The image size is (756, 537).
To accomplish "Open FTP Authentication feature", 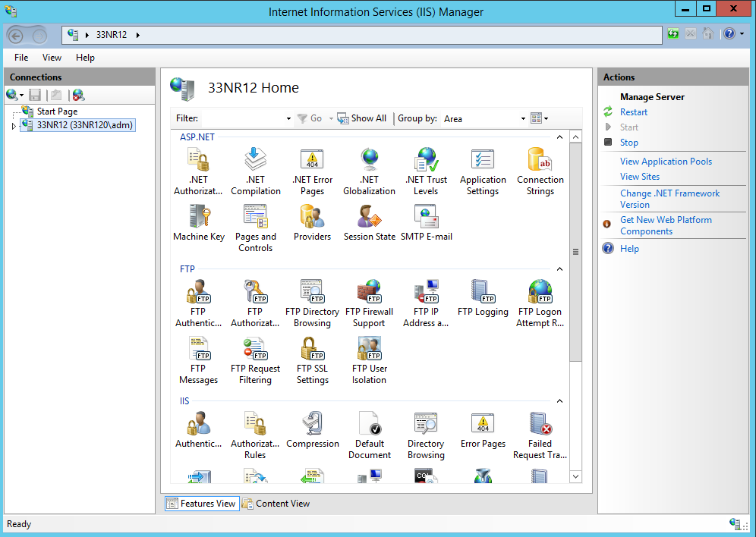I will [x=198, y=303].
